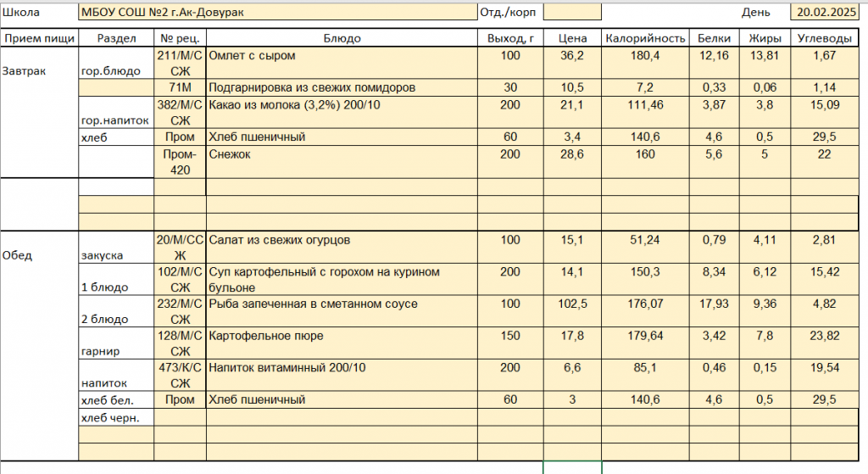This screenshot has width=868, height=474.
Task: Click the "Блюдо" column header
Action: coord(341,38)
